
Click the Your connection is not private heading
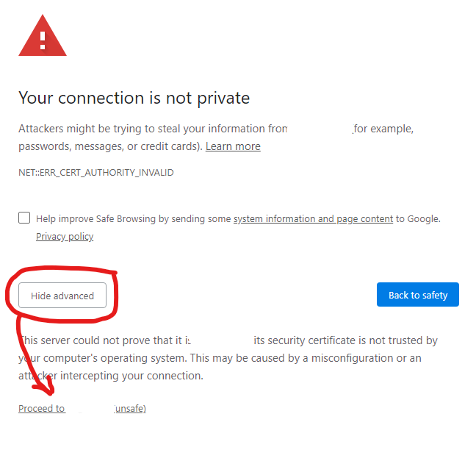tap(134, 98)
